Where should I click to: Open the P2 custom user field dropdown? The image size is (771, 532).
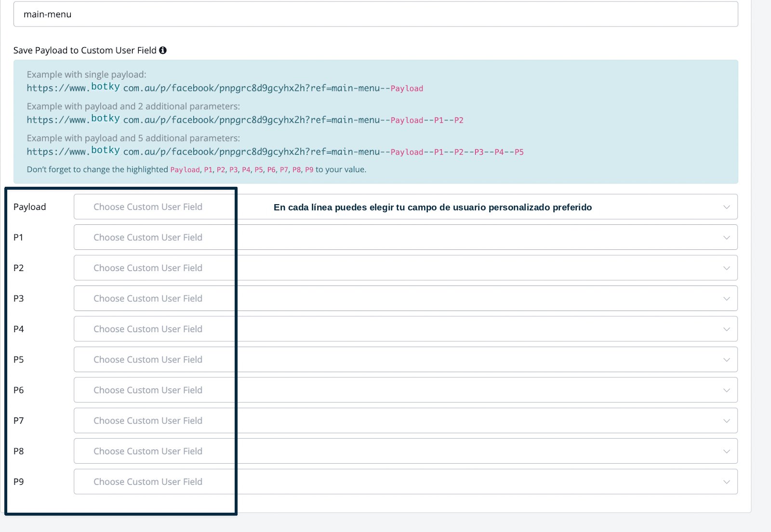tap(406, 268)
